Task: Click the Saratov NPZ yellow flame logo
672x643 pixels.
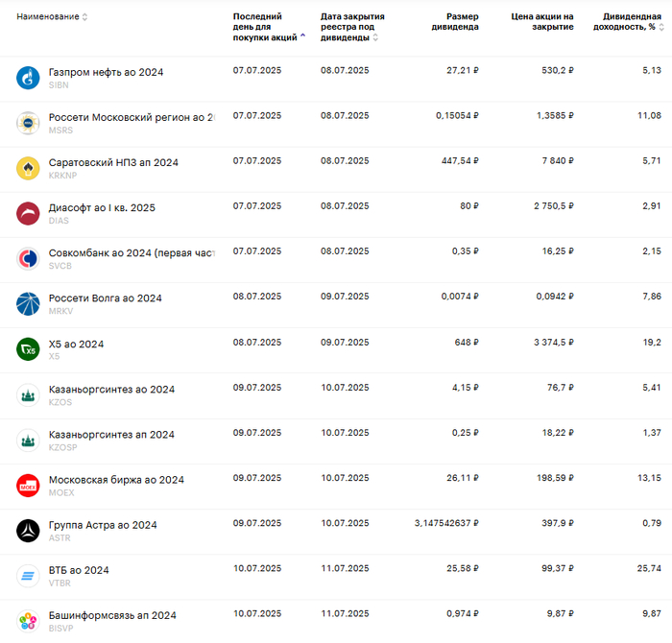Action: [x=27, y=168]
